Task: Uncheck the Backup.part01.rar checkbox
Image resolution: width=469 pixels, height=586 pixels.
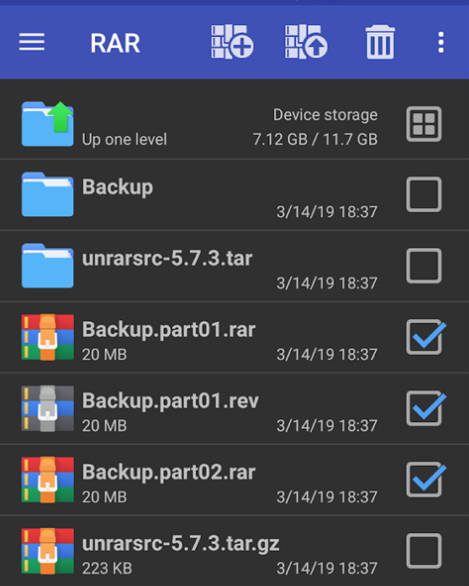Action: pyautogui.click(x=425, y=337)
